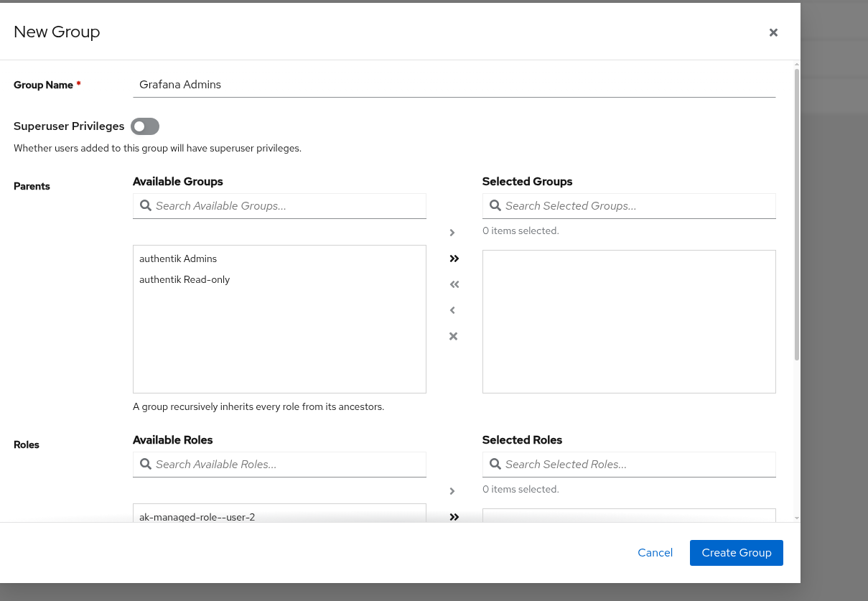Click add all double arrow for Parents groups
Viewport: 868px width, 601px height.
click(x=454, y=258)
